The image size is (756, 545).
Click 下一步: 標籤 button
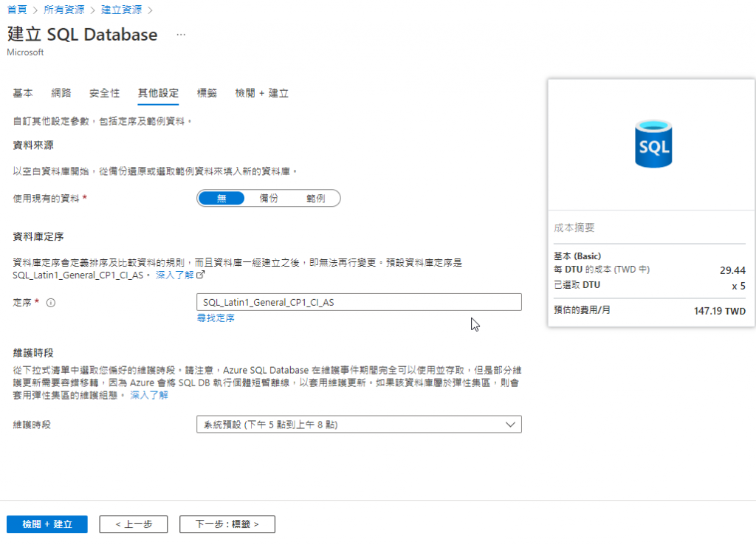coord(227,524)
